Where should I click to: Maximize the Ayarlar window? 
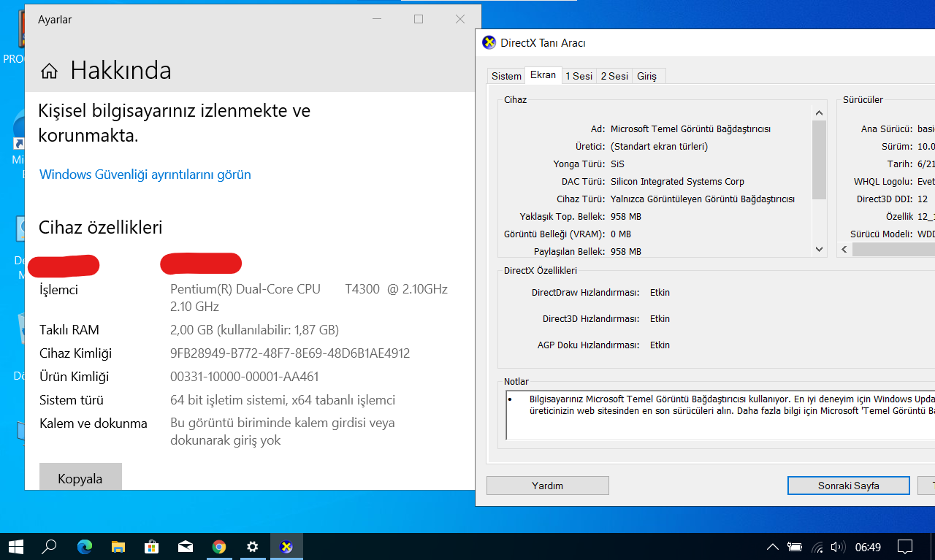(x=419, y=19)
